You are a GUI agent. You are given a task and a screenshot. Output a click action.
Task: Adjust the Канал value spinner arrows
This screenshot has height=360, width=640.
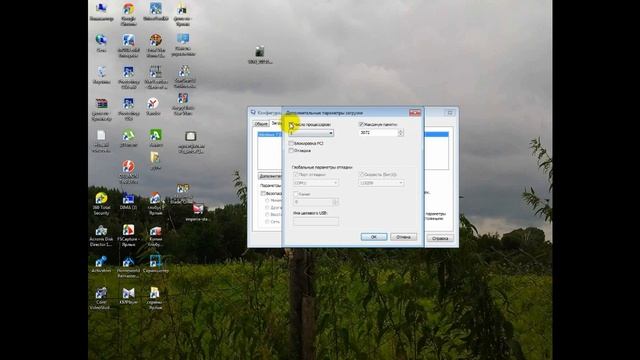click(x=336, y=202)
